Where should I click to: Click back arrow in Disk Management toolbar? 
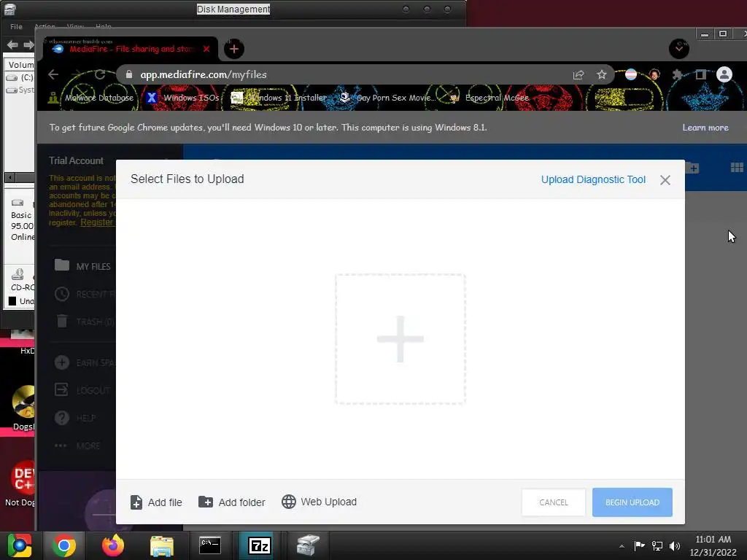pos(12,44)
